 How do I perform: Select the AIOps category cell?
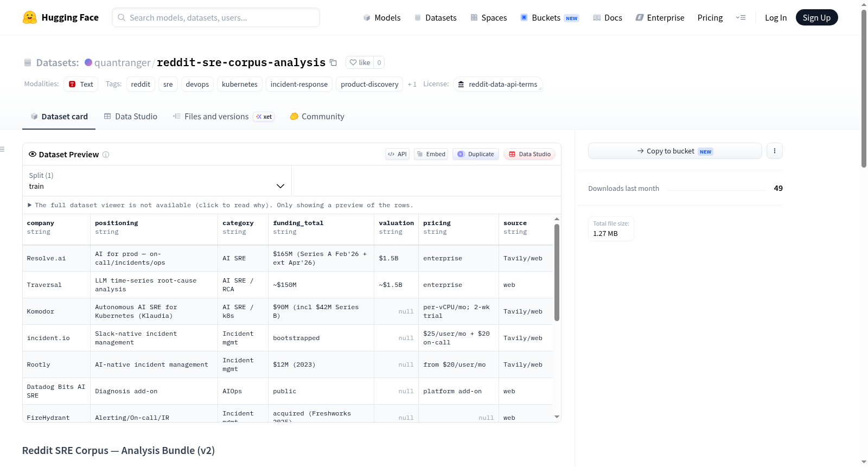tap(243, 391)
